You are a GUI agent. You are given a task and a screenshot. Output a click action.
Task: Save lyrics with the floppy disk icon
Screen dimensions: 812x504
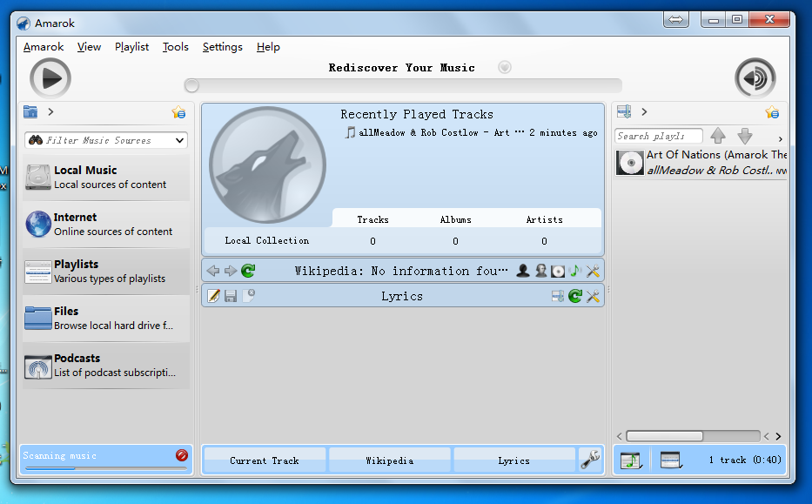pyautogui.click(x=231, y=296)
